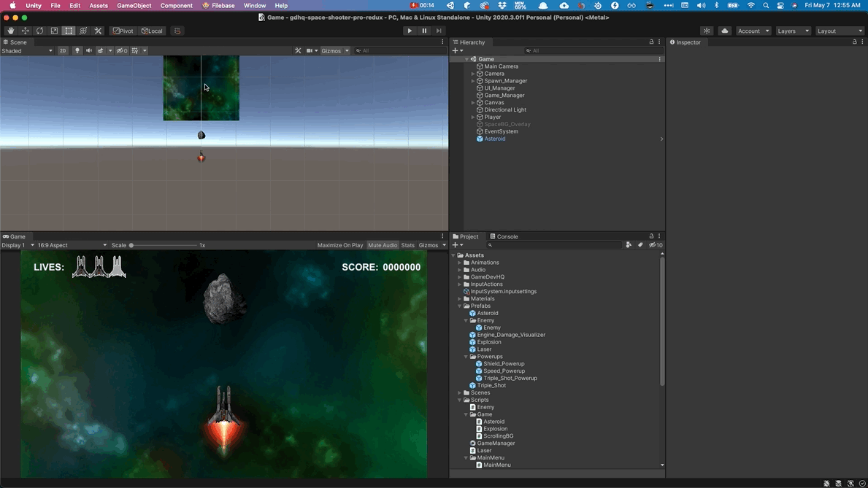Select the Rotate tool

click(39, 31)
